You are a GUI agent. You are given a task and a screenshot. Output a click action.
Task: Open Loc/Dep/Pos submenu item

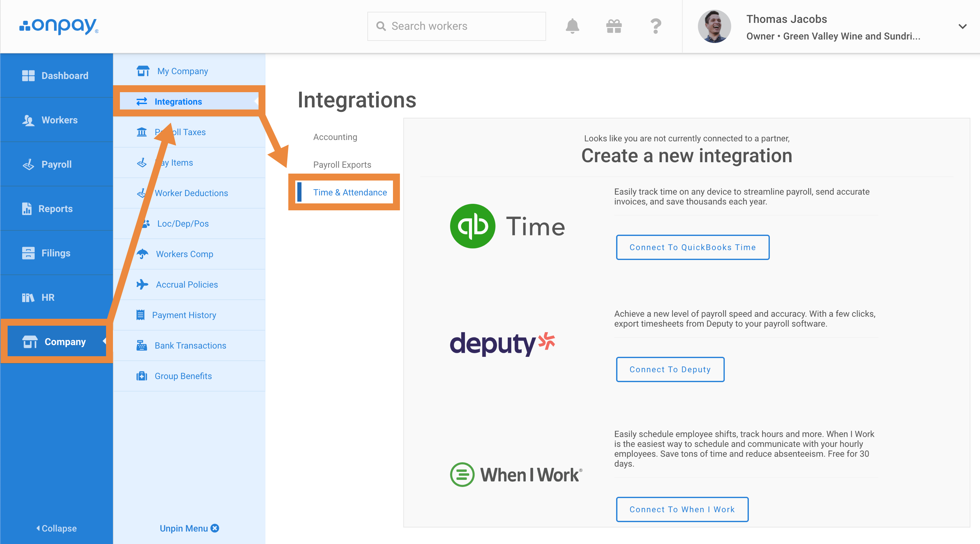click(x=189, y=223)
